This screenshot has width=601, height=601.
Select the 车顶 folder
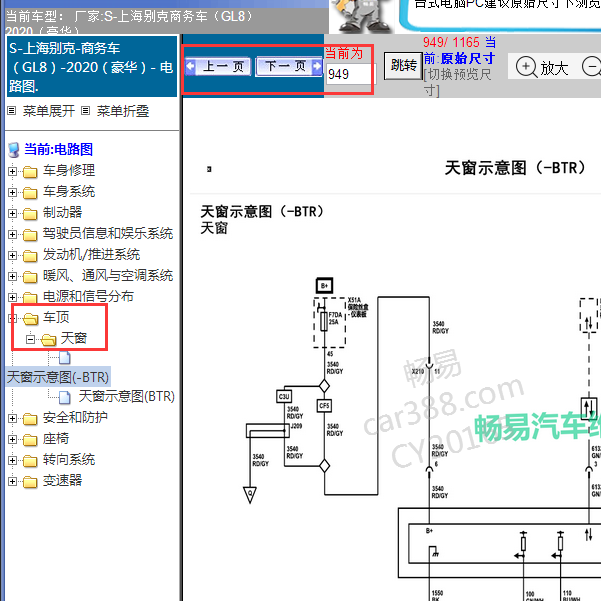(56, 317)
